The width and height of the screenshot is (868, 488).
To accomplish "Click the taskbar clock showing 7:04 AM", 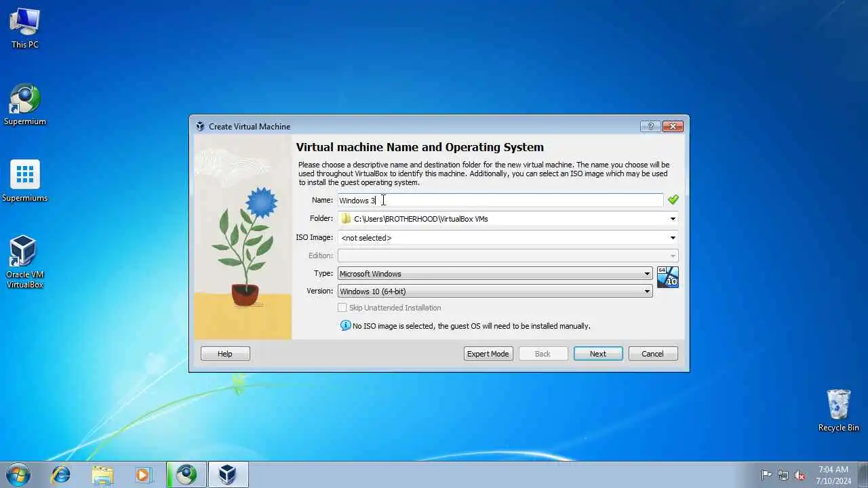I will click(x=833, y=474).
